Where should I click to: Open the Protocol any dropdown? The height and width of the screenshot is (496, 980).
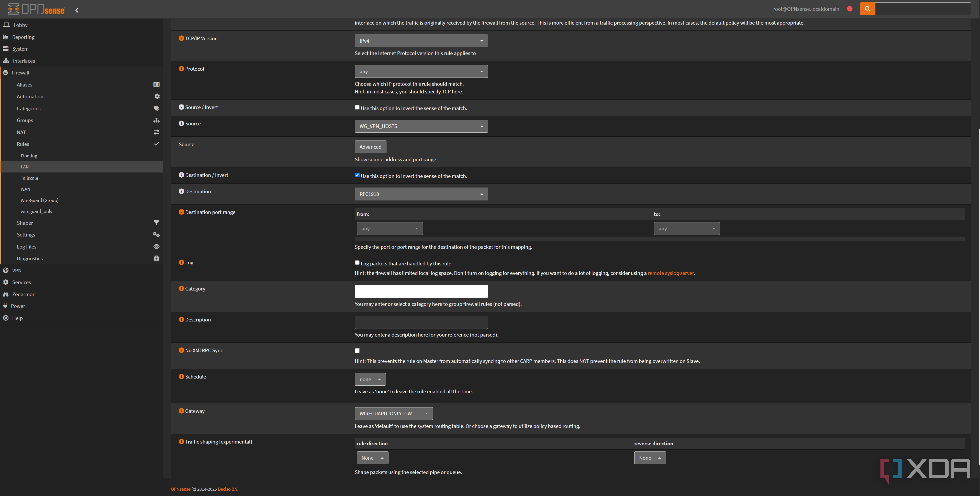click(421, 71)
